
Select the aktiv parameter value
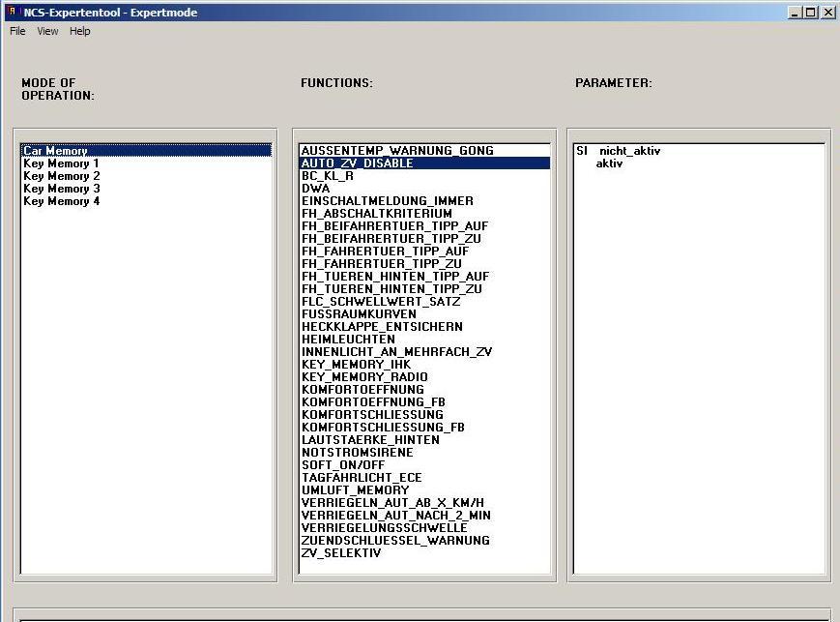click(609, 163)
